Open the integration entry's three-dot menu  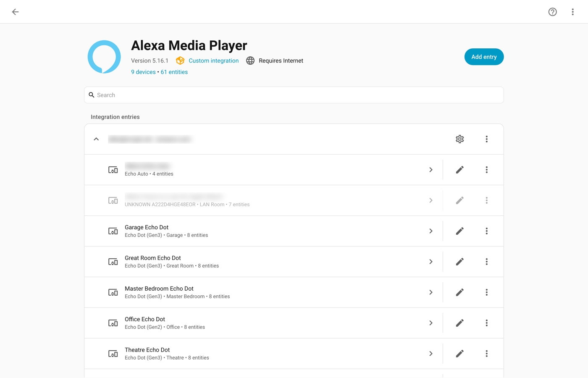487,139
